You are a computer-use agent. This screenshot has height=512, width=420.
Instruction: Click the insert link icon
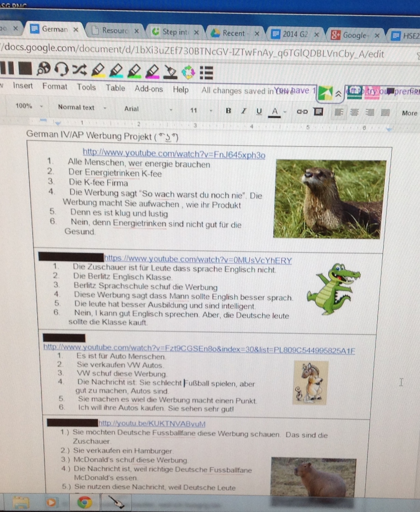point(302,111)
